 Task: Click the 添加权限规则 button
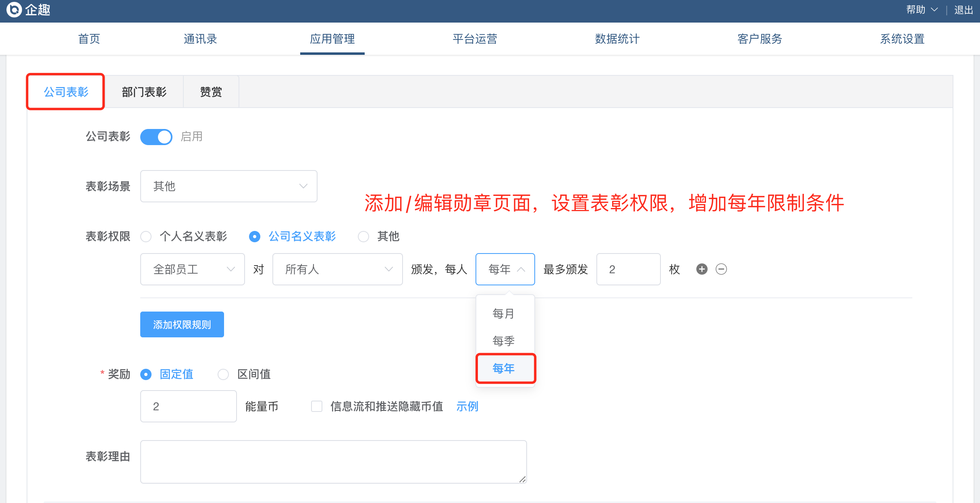point(182,324)
